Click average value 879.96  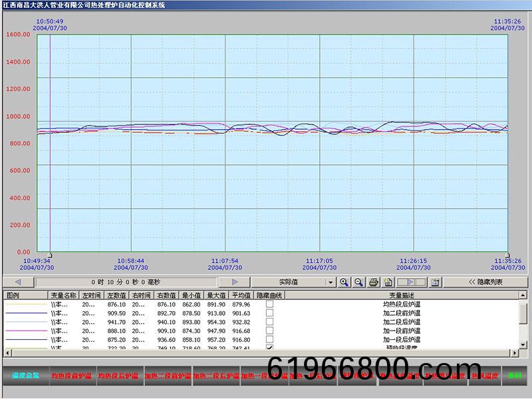pos(241,305)
